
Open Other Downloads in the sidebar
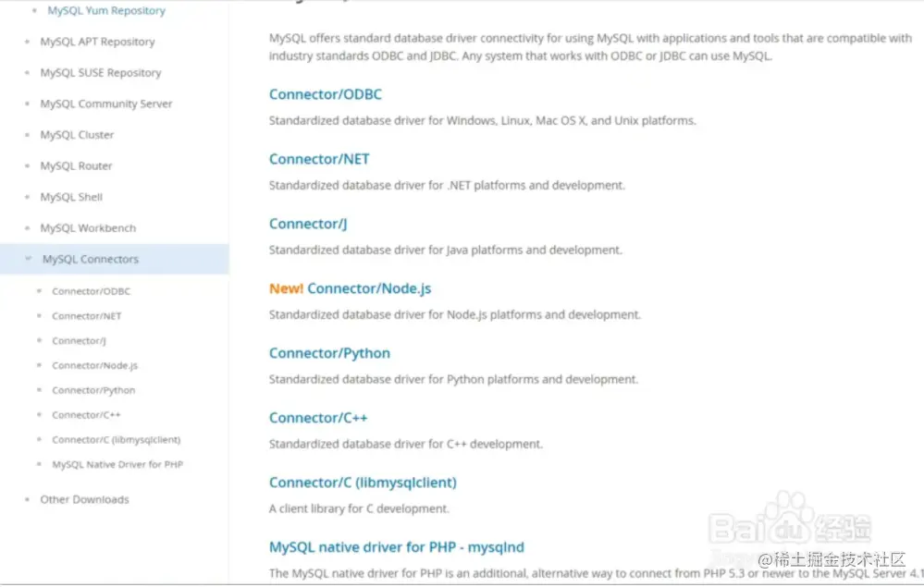pos(84,499)
